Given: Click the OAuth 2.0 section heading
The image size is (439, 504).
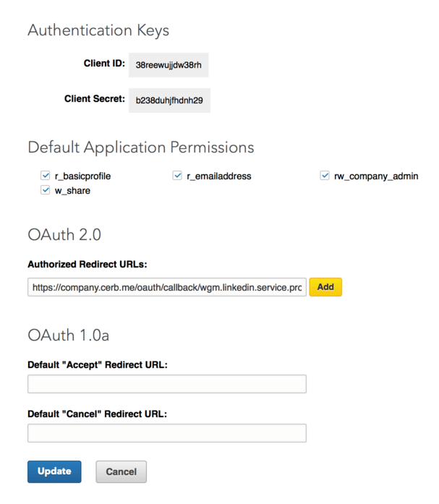Looking at the screenshot, I should pyautogui.click(x=64, y=234).
